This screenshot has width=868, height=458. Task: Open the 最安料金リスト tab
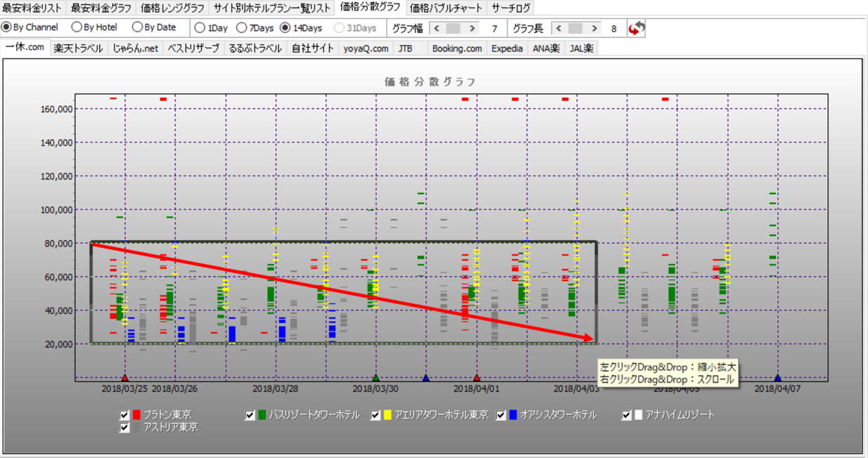pos(33,8)
